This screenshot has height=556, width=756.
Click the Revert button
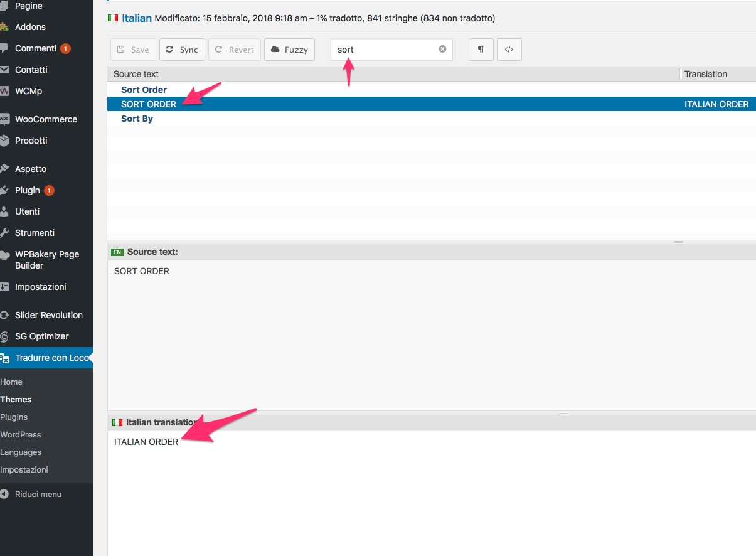point(235,50)
